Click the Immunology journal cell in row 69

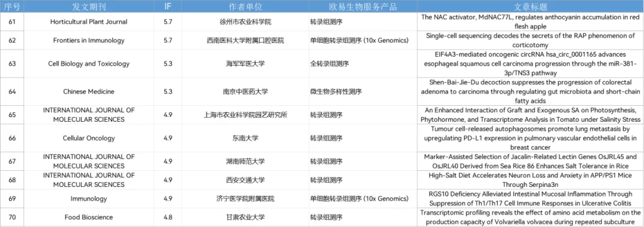tap(89, 198)
